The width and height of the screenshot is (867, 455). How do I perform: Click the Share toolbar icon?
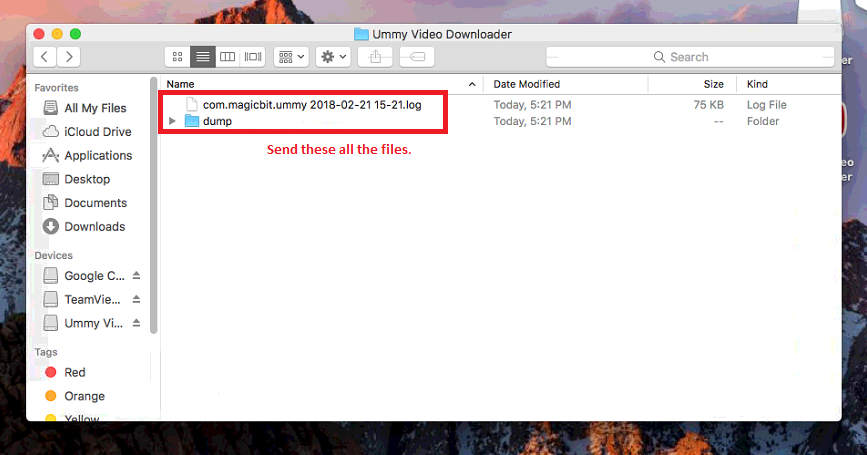click(375, 56)
